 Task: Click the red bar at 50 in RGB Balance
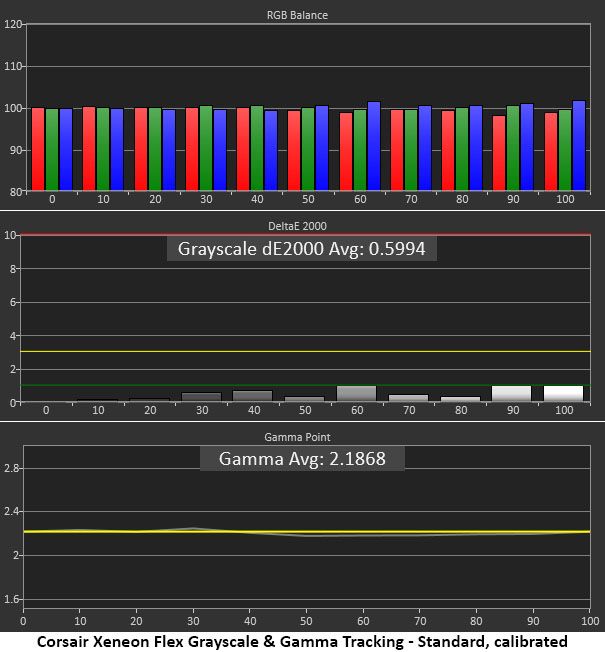point(294,150)
